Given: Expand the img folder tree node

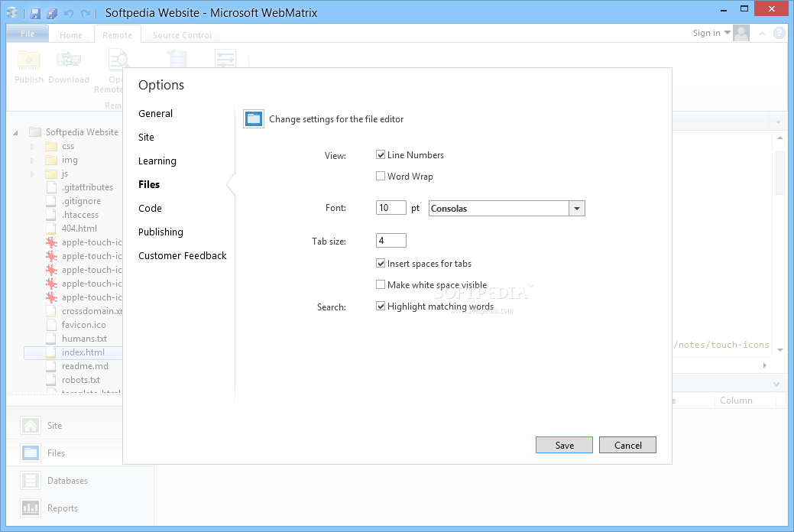Looking at the screenshot, I should coord(32,160).
